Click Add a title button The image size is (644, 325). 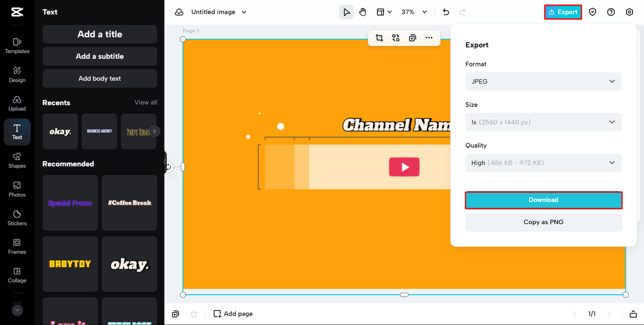(100, 34)
